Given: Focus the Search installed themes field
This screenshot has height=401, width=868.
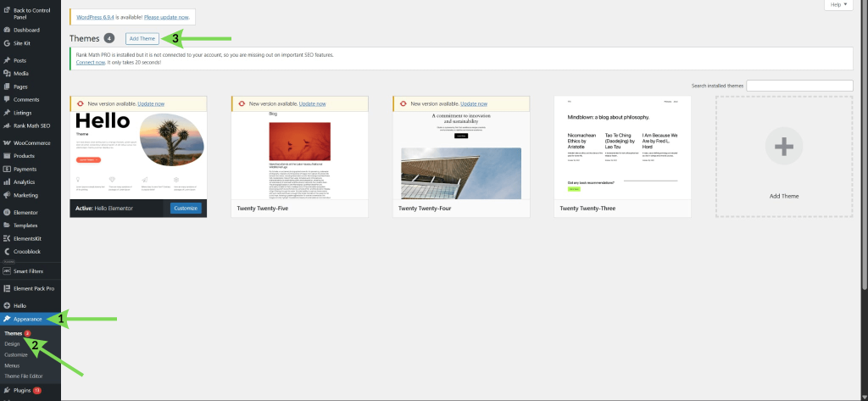Looking at the screenshot, I should pyautogui.click(x=799, y=86).
